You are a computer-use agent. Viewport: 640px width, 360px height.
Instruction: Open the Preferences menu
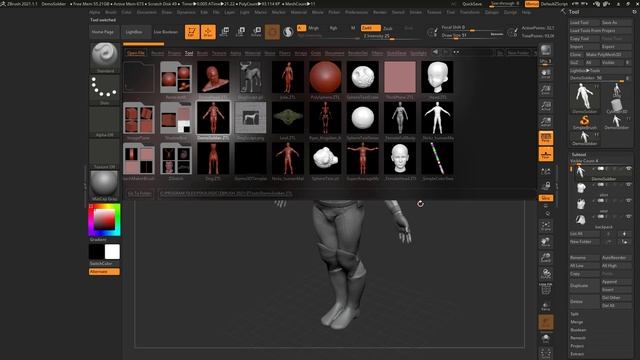click(x=356, y=12)
